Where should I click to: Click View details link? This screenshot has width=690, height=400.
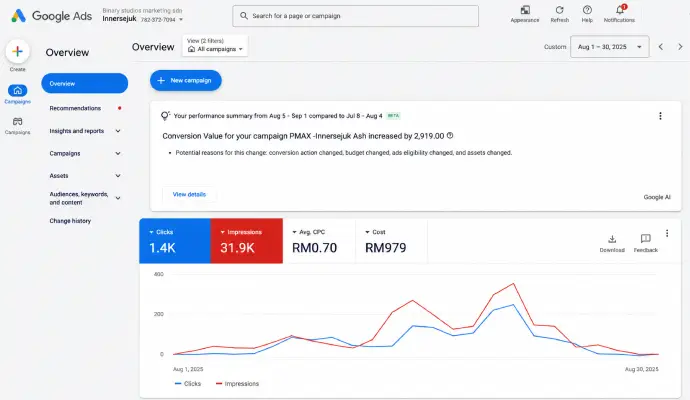pyautogui.click(x=189, y=194)
